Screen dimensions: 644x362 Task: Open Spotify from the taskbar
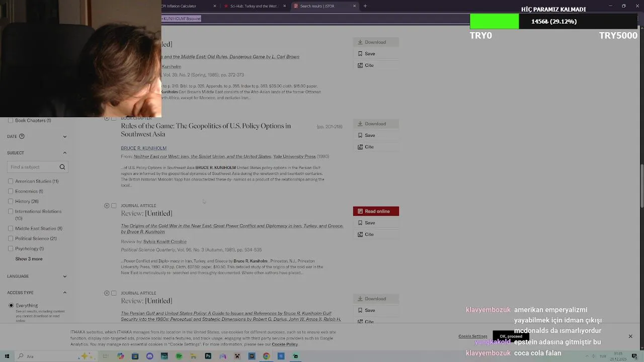click(179, 356)
